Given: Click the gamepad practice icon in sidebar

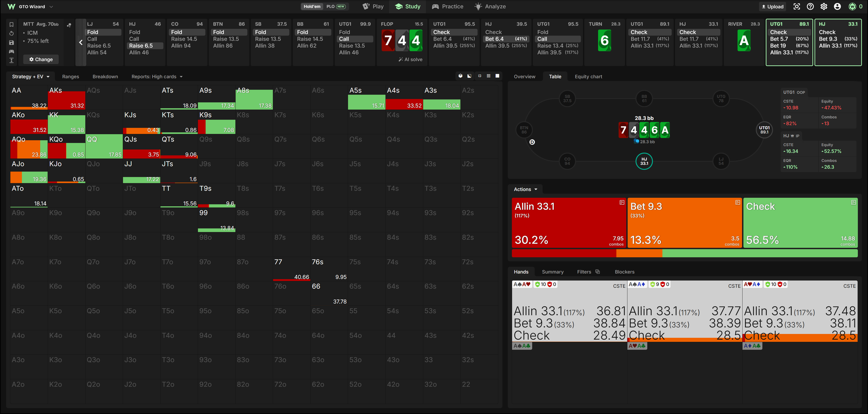Looking at the screenshot, I should click(x=12, y=51).
